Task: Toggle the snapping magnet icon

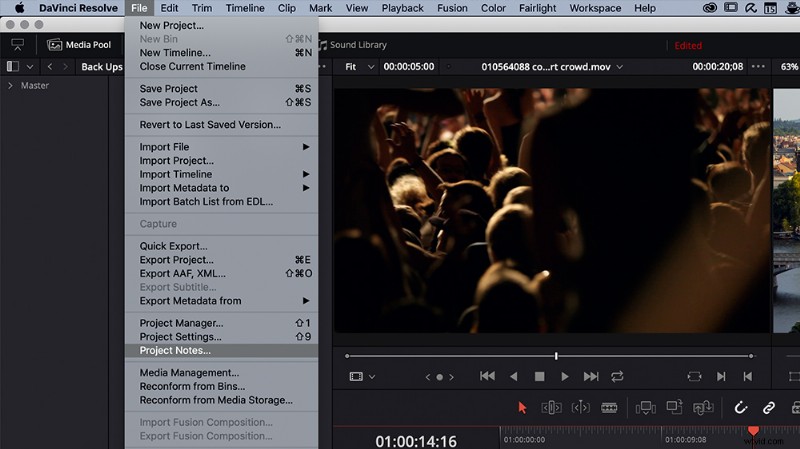Action: pos(740,408)
